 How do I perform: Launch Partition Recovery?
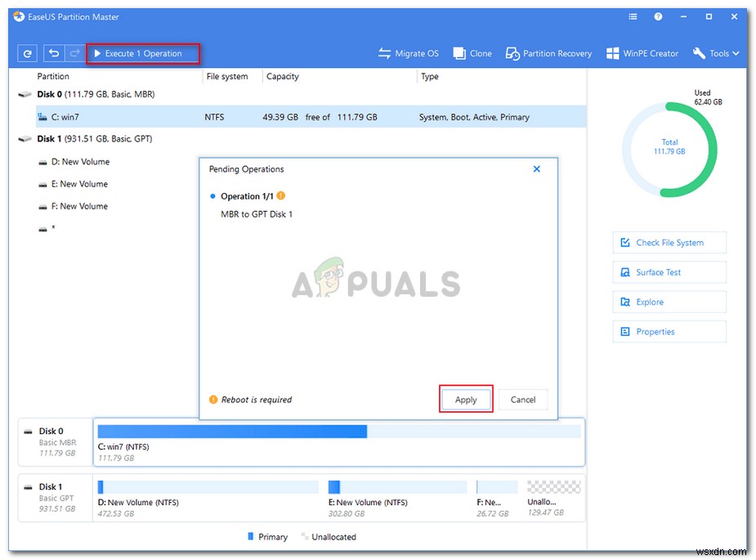(x=548, y=53)
